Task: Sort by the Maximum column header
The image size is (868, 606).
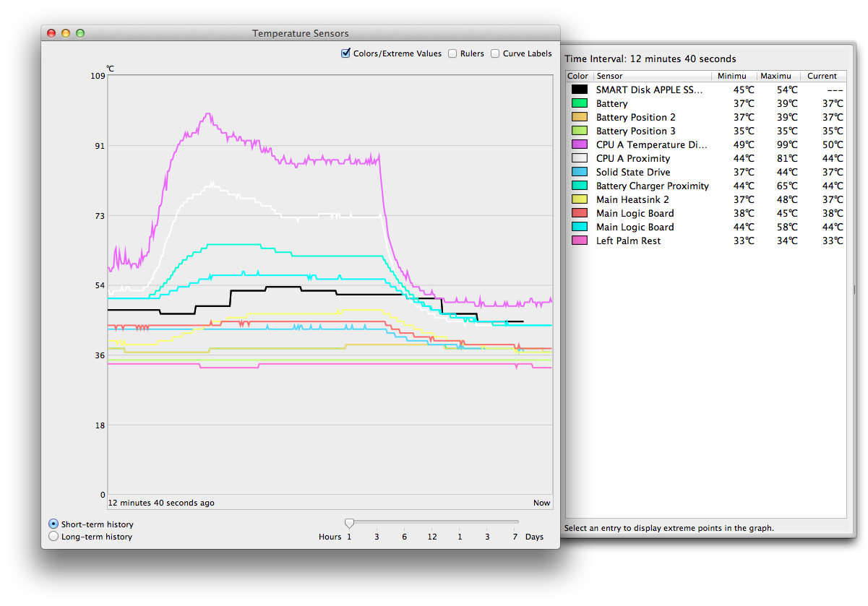Action: pos(778,76)
